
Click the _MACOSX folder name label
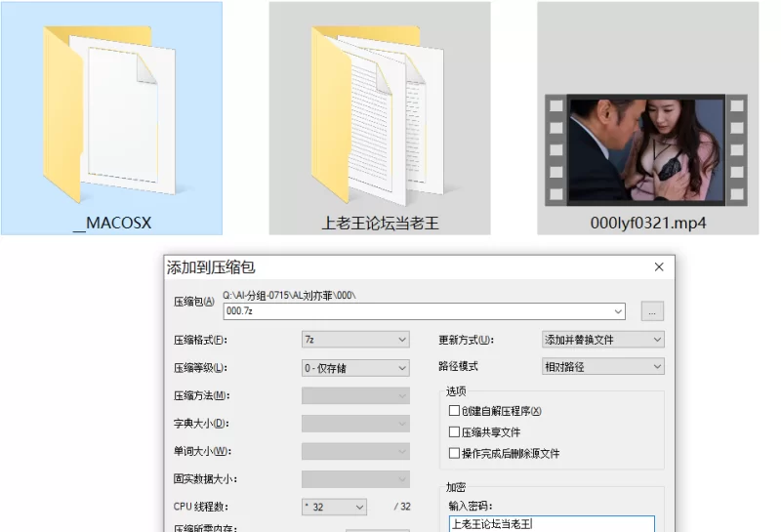tap(112, 223)
